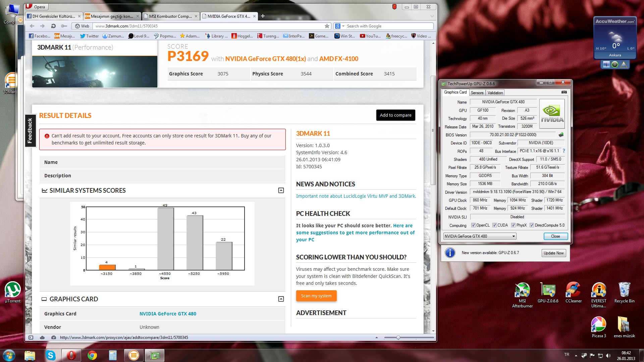Open the Recycle Bin on desktop

point(624,293)
